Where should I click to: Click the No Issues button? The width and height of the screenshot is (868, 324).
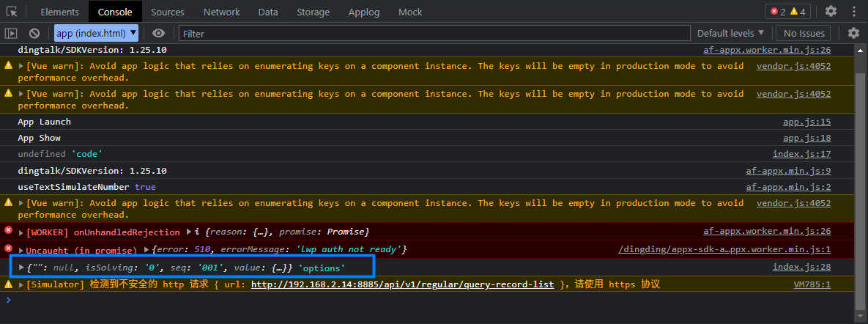[804, 34]
